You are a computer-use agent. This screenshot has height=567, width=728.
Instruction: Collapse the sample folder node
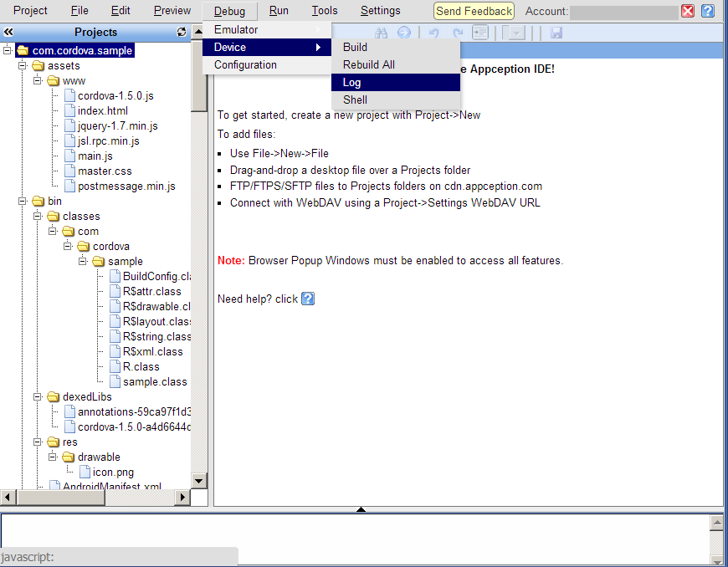[83, 261]
